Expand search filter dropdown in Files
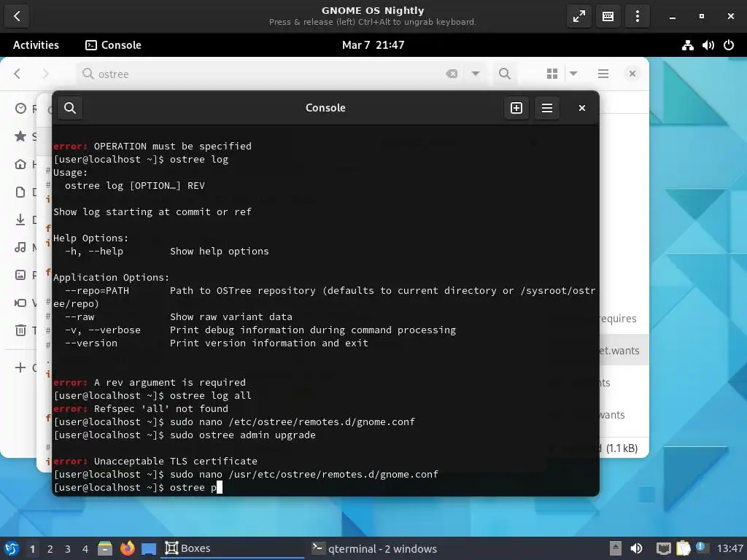 pos(476,74)
